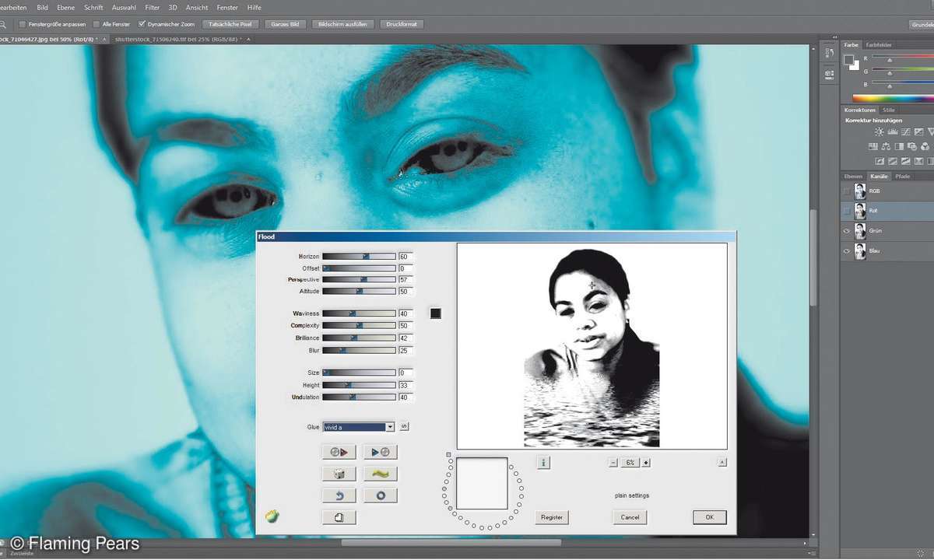
Task: Click the Tatsächliche Pixel button
Action: pos(229,24)
